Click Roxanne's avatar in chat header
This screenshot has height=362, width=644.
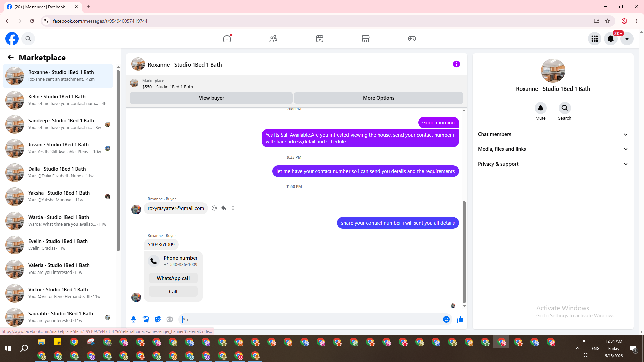[138, 64]
